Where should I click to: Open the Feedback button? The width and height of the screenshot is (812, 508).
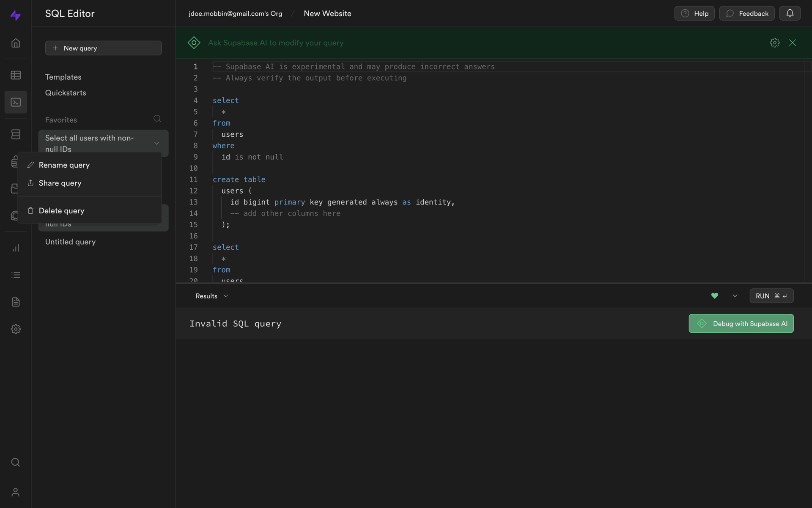[746, 14]
